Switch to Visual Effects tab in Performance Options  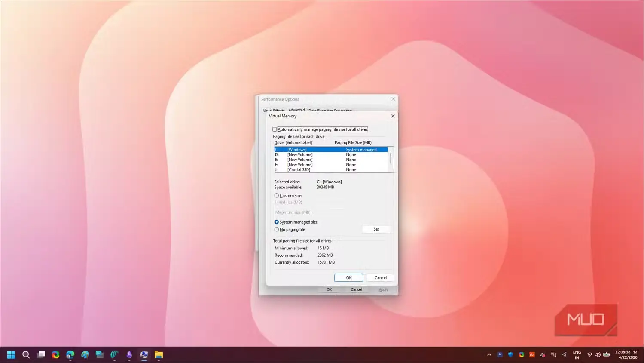(274, 111)
